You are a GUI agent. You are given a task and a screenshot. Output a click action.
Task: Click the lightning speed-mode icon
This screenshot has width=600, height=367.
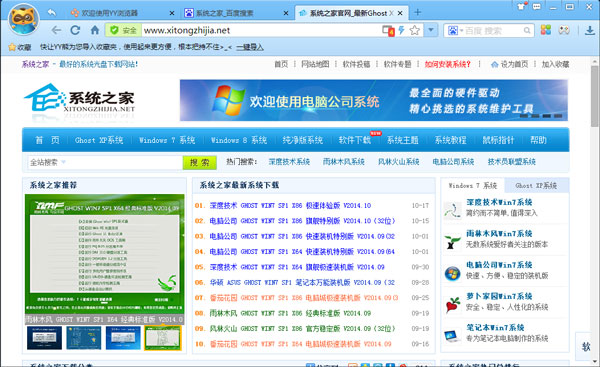(x=401, y=30)
